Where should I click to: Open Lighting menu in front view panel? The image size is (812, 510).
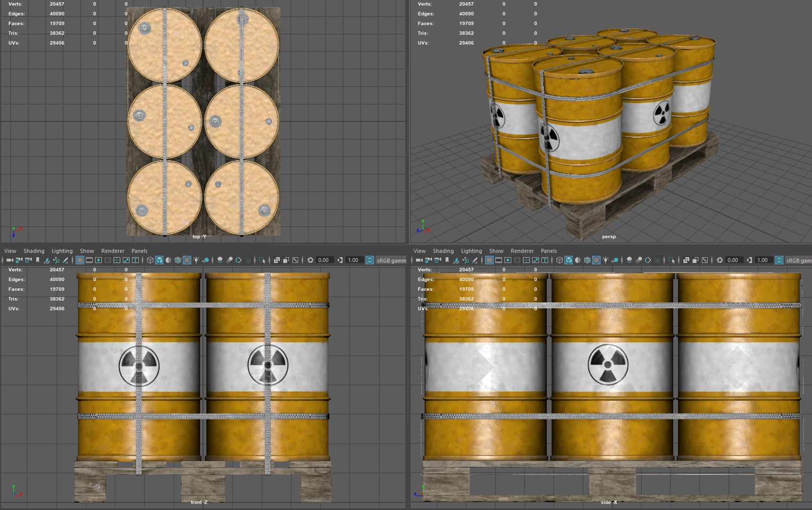coord(62,251)
